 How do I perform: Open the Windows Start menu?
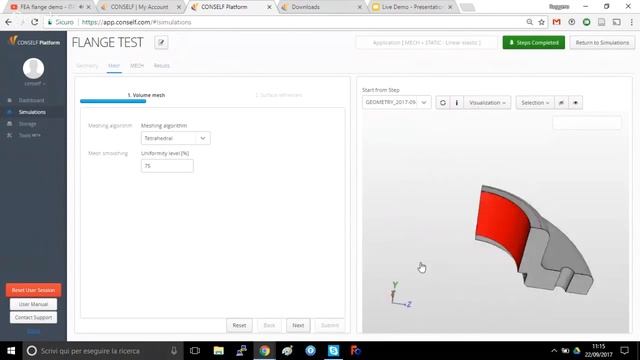11,351
